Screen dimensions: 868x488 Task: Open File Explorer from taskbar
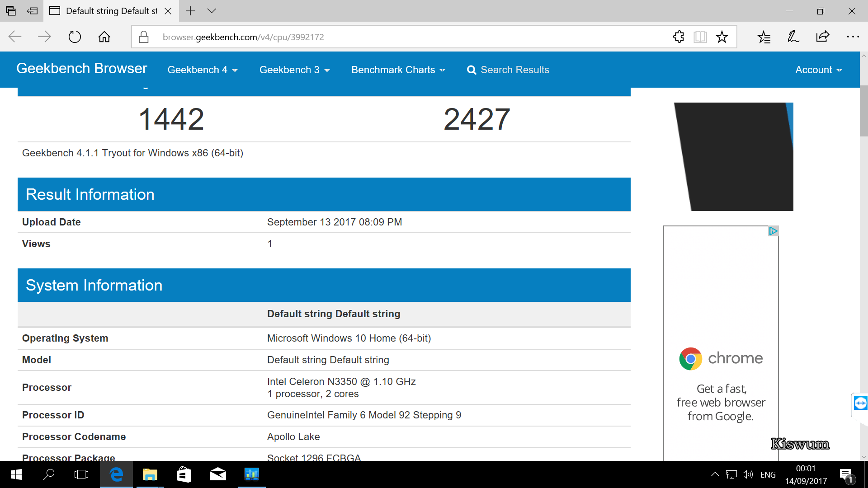(x=150, y=474)
